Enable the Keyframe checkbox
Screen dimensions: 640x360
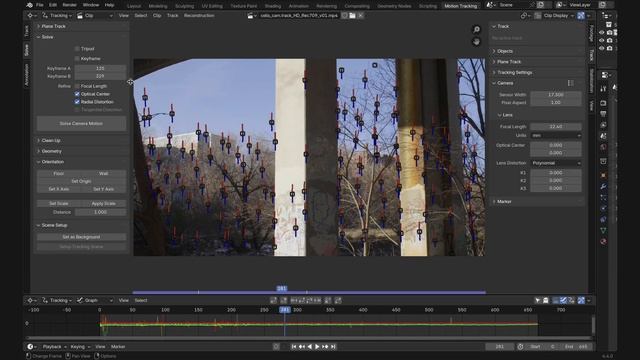77,59
